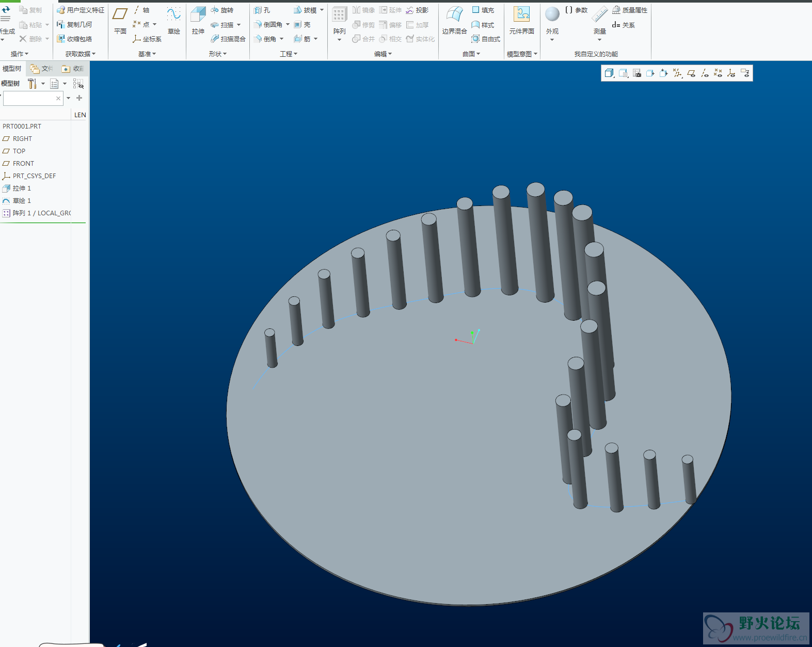Switch to the 模型树 (Model Tree) tab
The image size is (812, 647).
tap(12, 69)
